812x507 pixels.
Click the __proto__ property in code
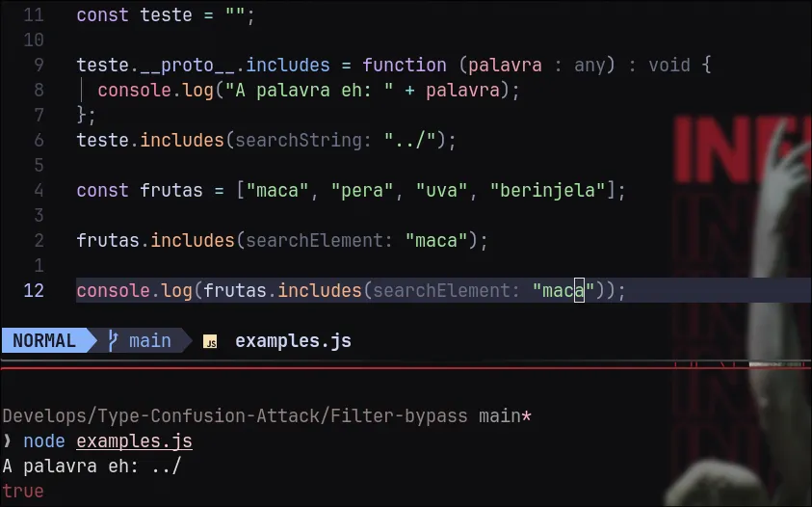[x=187, y=66]
